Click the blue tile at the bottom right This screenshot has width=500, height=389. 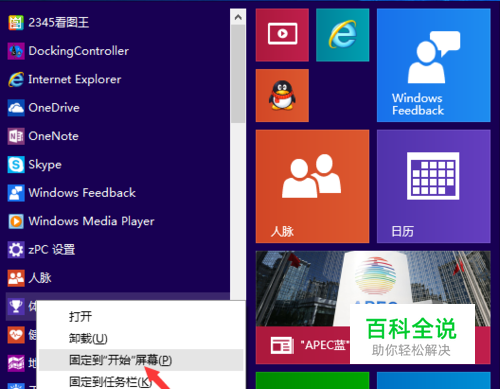click(434, 380)
